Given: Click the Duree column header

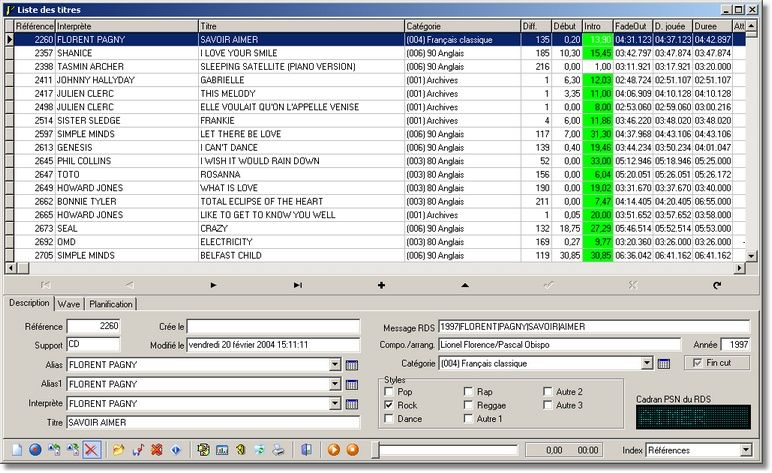Looking at the screenshot, I should (712, 26).
